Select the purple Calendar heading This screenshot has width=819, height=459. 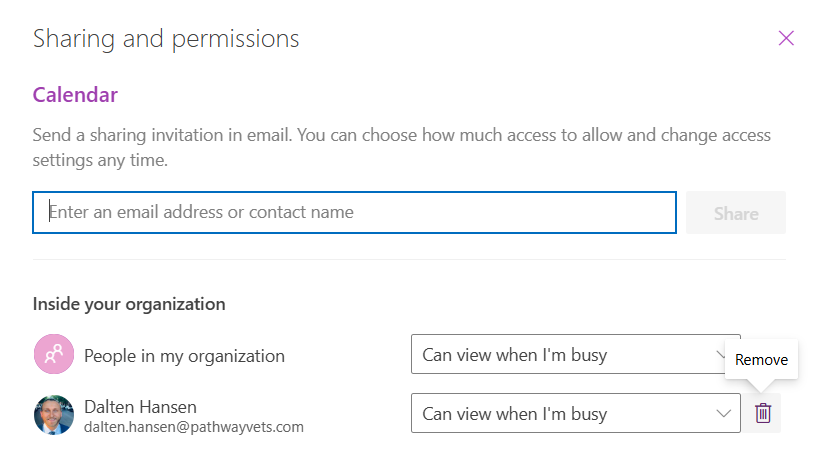pos(75,95)
